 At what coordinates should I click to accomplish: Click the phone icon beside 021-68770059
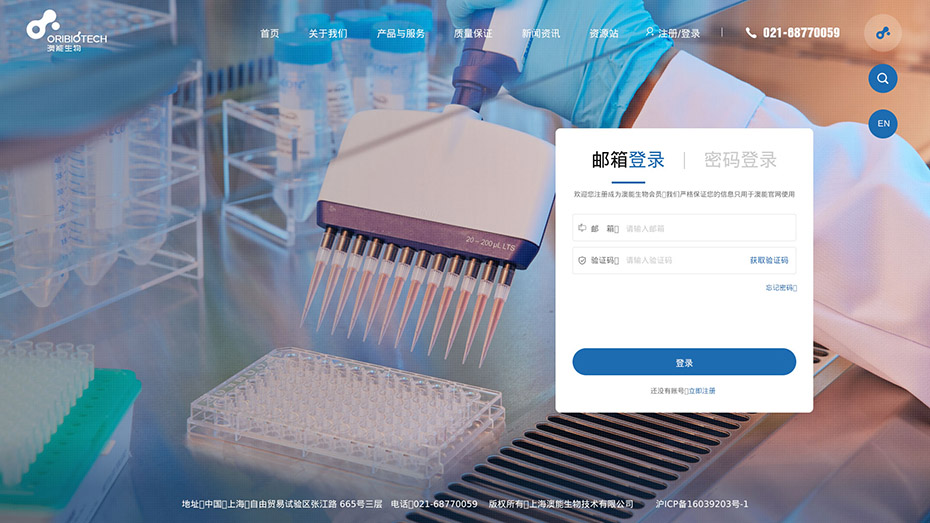click(x=751, y=33)
